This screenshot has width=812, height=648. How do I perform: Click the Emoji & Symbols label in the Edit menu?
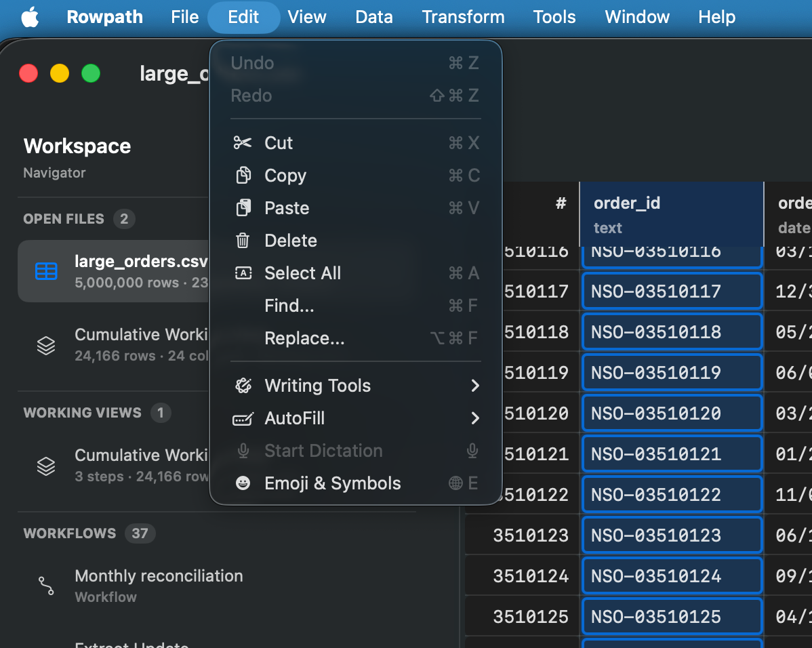333,483
